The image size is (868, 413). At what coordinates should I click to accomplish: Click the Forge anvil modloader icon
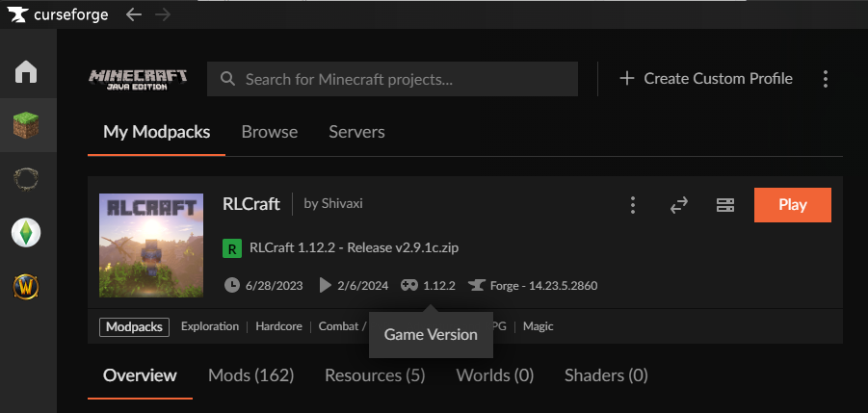click(477, 285)
